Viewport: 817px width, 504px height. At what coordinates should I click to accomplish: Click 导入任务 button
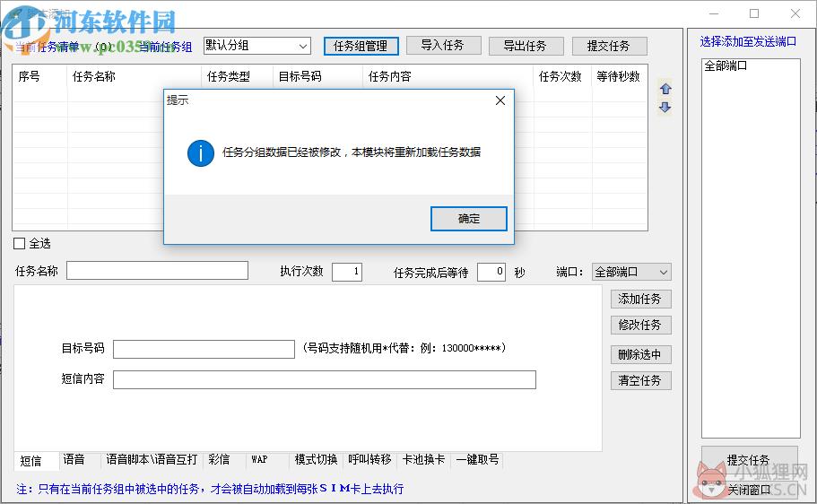tap(443, 46)
